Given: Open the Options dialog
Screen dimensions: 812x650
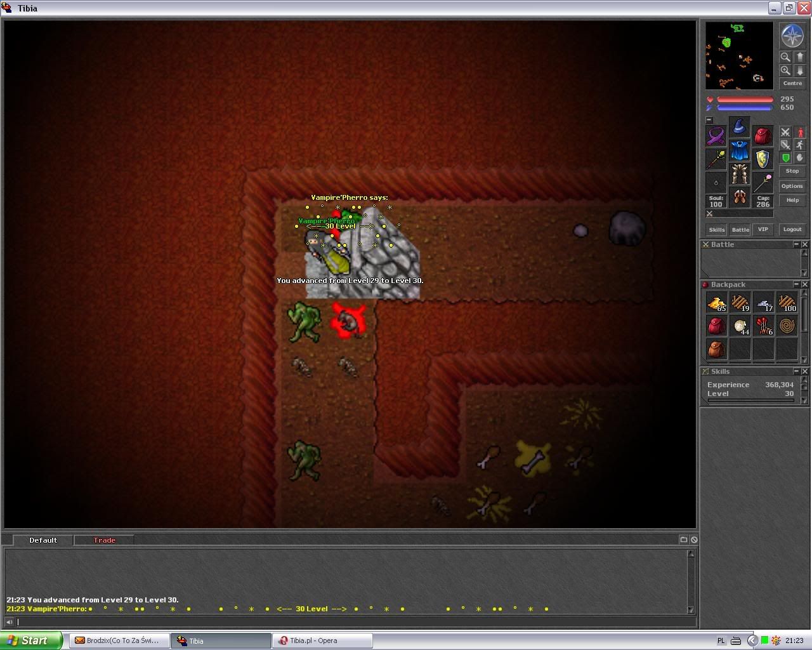Looking at the screenshot, I should point(792,186).
